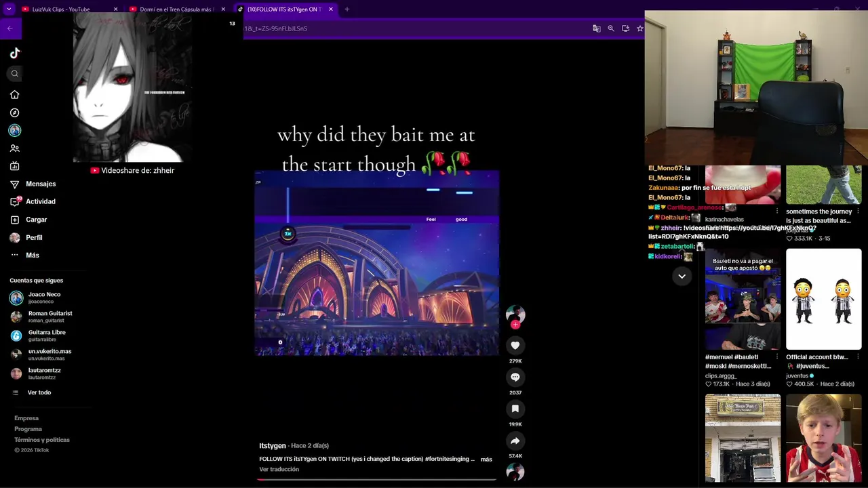Viewport: 868px width, 488px height.
Task: Open options for #mernuel #bauleti video
Action: [777, 357]
